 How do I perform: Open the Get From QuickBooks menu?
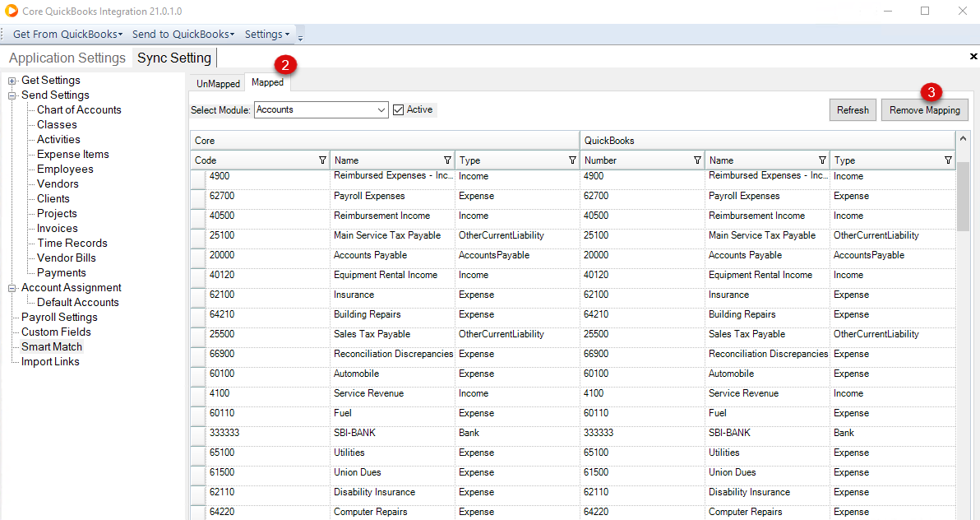(67, 35)
